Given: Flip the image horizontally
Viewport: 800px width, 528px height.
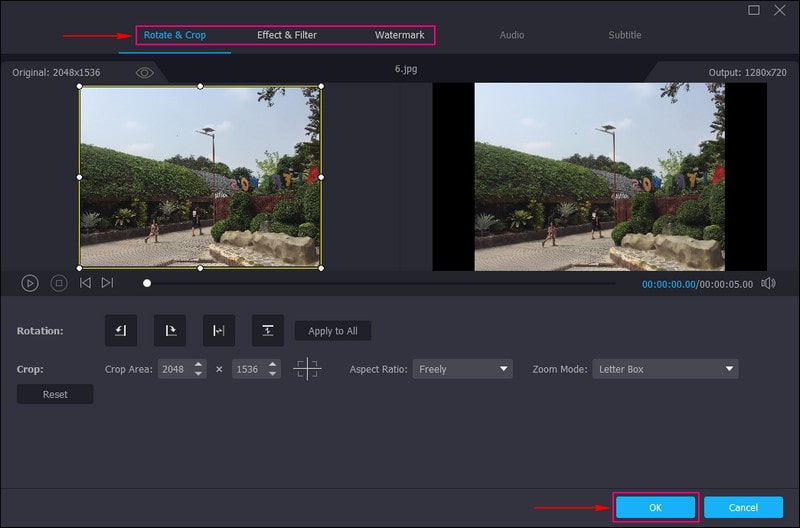Looking at the screenshot, I should pyautogui.click(x=219, y=331).
